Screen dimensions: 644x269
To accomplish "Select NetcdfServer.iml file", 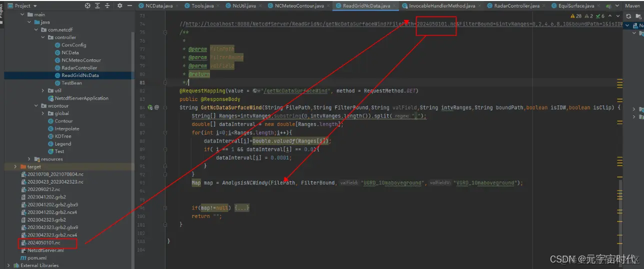I will click(x=42, y=250).
